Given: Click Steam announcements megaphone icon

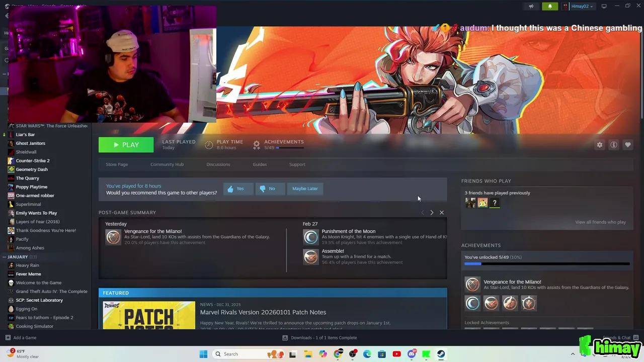Looking at the screenshot, I should 531,6.
